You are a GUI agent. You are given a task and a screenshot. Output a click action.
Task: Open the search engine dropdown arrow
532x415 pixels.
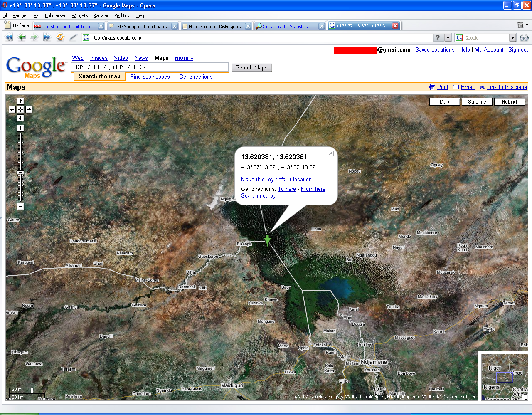[512, 38]
